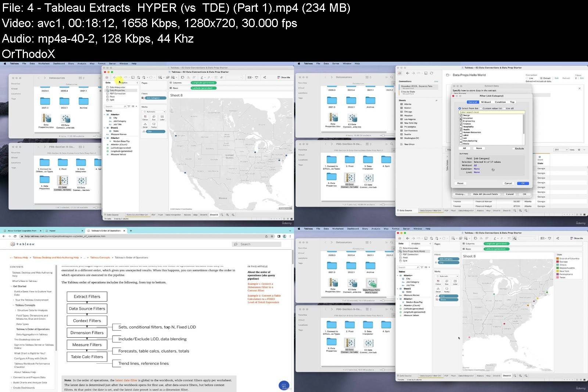Click the Texas color swatch in legend

(557, 277)
